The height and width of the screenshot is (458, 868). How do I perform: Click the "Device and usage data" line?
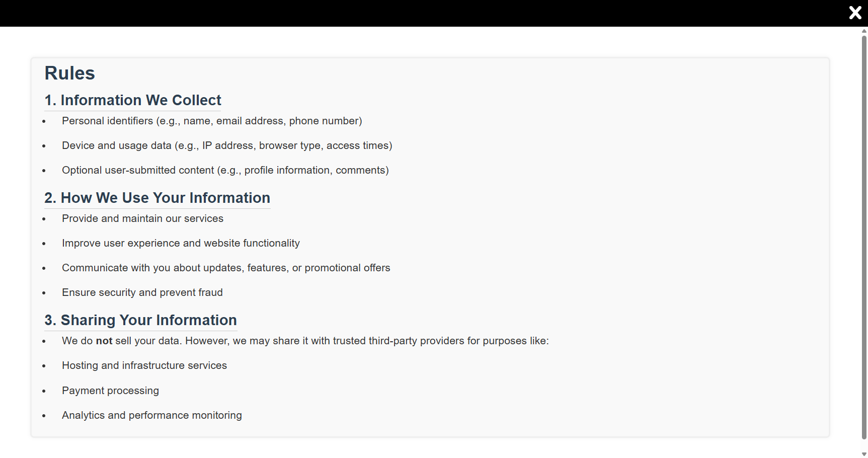[x=227, y=145]
